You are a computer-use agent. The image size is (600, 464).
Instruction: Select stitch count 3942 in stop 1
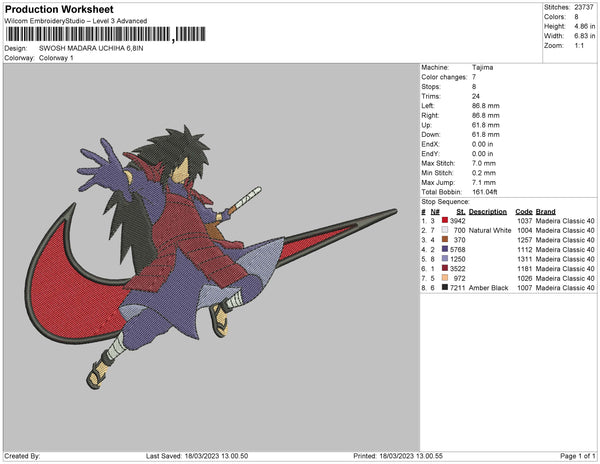click(x=458, y=221)
